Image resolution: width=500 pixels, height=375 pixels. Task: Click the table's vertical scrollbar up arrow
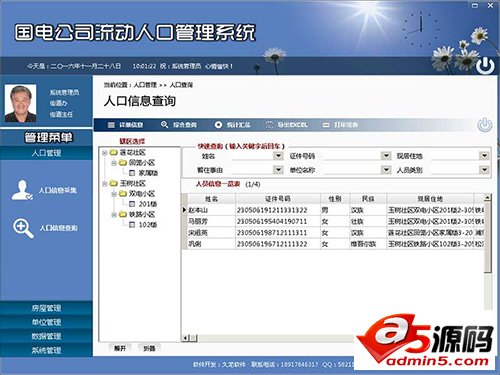487,198
